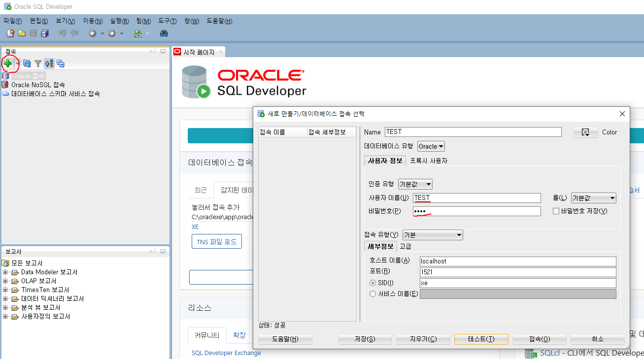
Task: Close the 시작 페이지 tab
Action: [x=220, y=52]
